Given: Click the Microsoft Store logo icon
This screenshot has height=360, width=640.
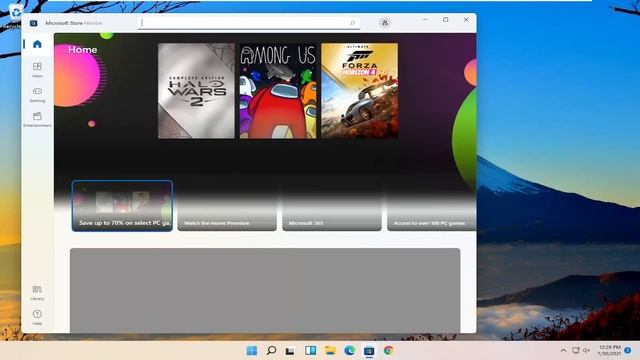Looking at the screenshot, I should (x=33, y=23).
